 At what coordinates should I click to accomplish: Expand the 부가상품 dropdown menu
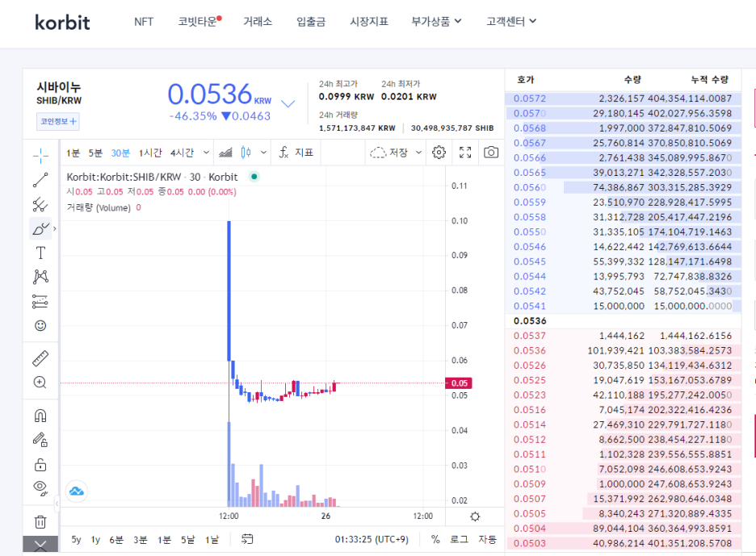436,22
